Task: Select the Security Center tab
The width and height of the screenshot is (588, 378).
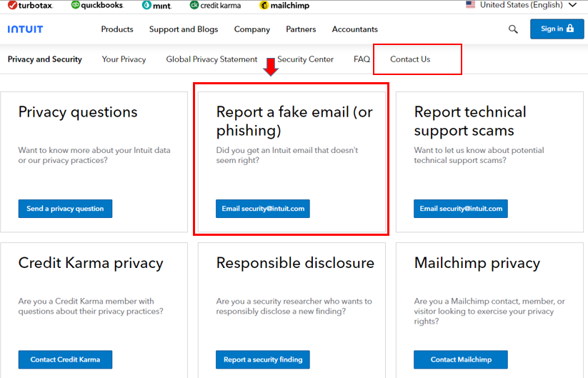Action: (x=305, y=59)
